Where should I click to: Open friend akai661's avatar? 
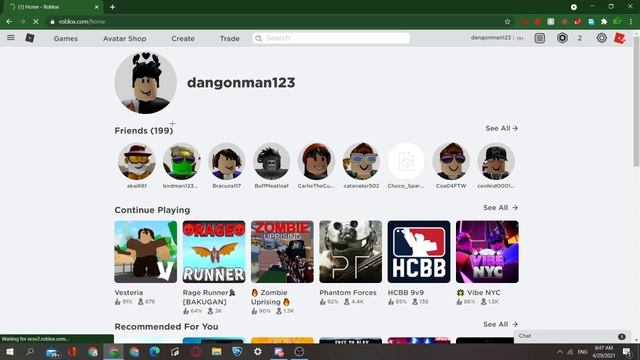137,162
